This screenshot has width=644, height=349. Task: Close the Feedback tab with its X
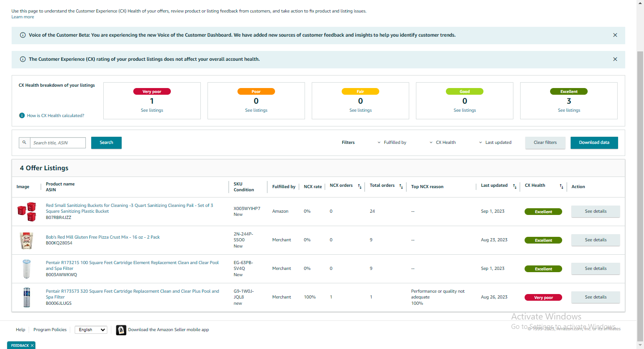(x=32, y=345)
